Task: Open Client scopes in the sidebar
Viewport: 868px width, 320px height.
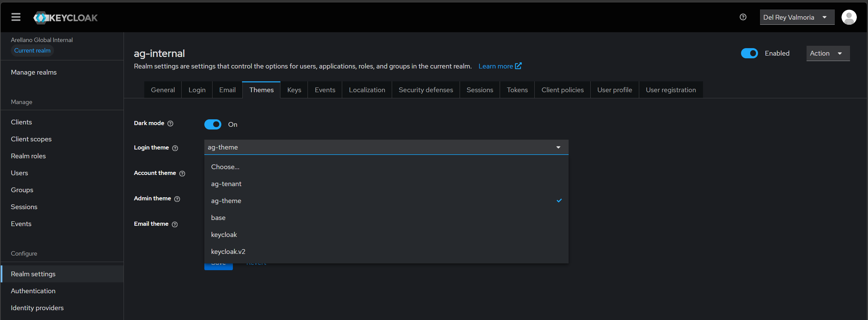Action: (62, 139)
